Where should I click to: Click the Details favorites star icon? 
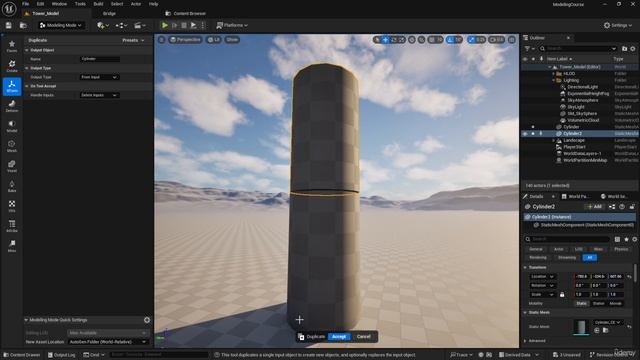pyautogui.click(x=626, y=239)
